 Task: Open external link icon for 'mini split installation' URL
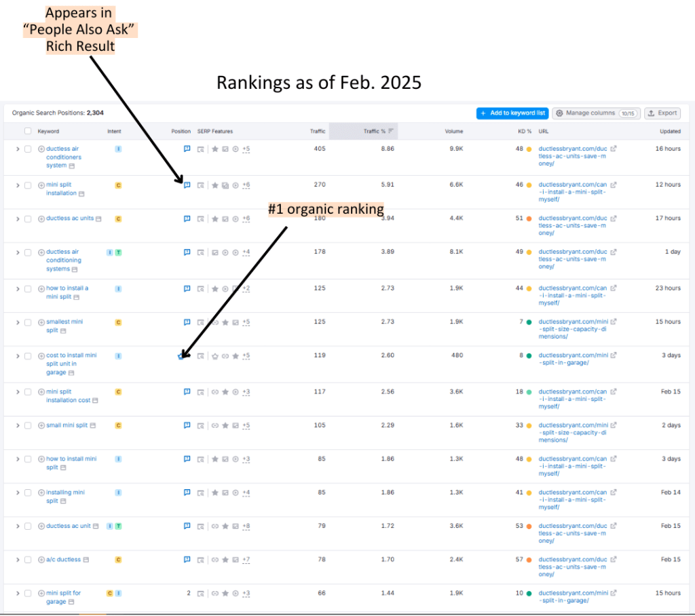tap(614, 185)
